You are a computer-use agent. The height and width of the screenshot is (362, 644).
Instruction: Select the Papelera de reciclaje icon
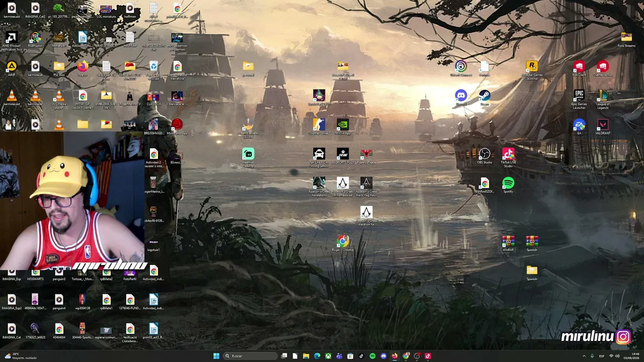153,70
